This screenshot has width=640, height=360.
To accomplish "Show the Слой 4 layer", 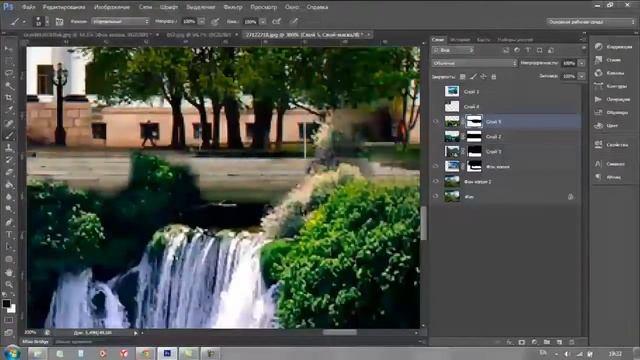I will click(x=436, y=107).
